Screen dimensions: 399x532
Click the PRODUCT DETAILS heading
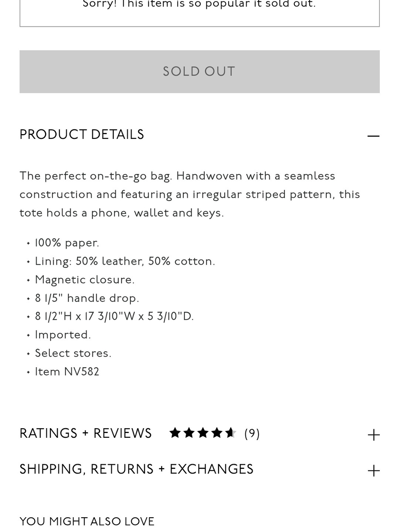[x=82, y=135]
